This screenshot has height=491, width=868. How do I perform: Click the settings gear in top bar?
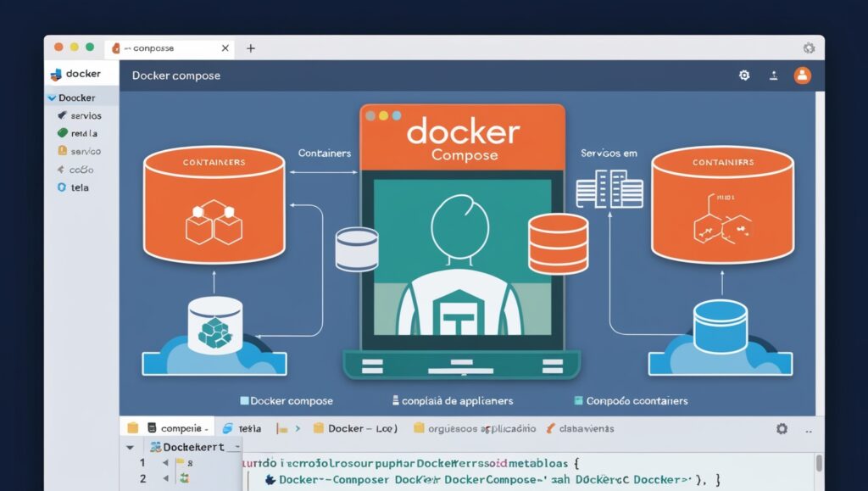click(x=744, y=75)
